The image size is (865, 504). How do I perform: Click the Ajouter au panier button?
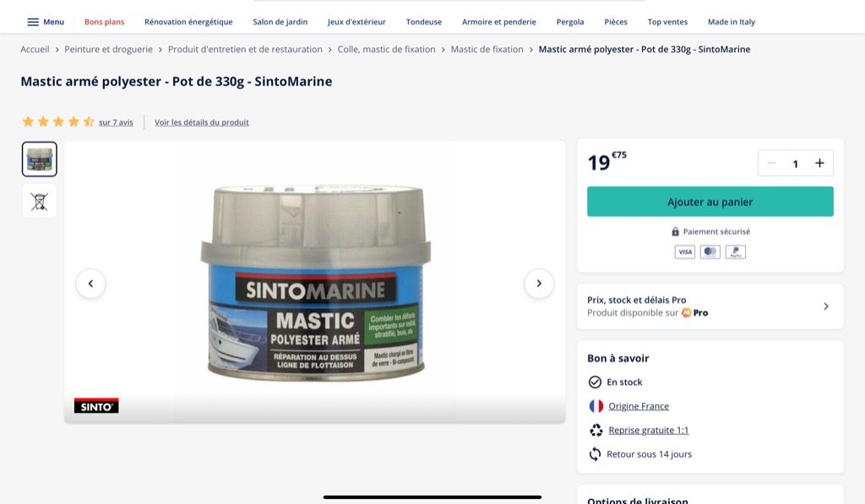pos(710,202)
